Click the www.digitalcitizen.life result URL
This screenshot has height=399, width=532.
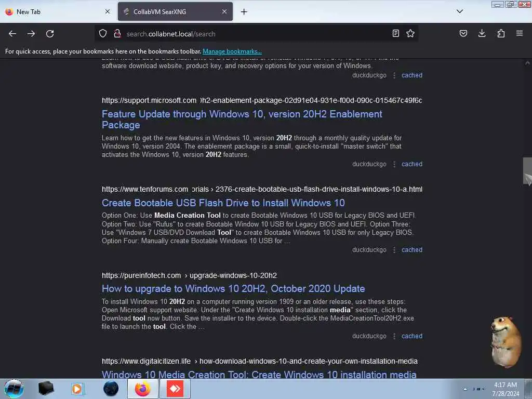(x=260, y=362)
